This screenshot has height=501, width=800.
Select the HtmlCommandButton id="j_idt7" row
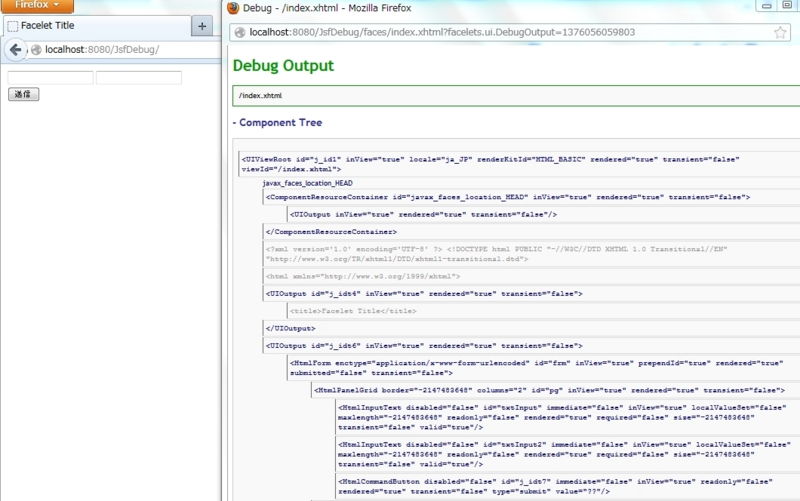[x=568, y=486]
